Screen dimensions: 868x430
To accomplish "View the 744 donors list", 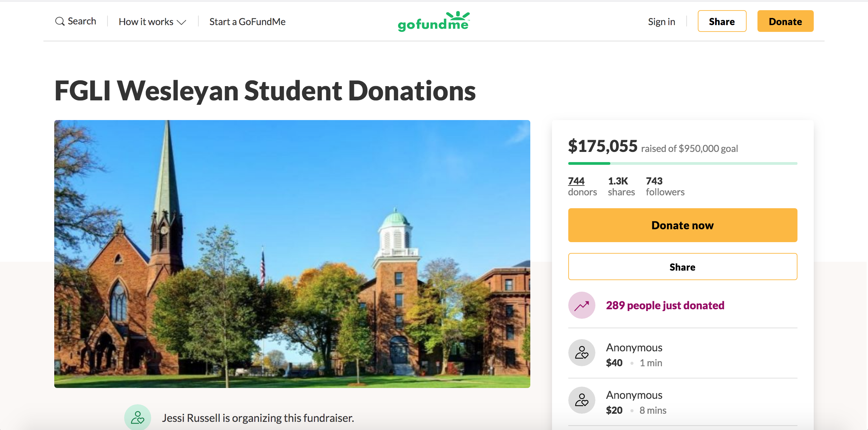I will [582, 186].
